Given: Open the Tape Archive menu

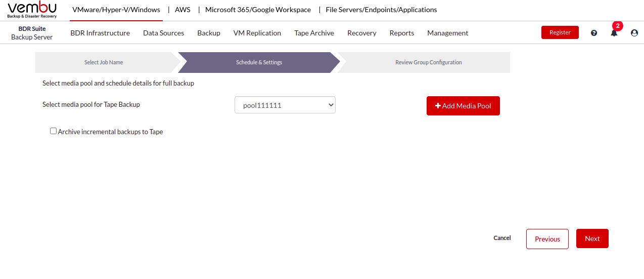Looking at the screenshot, I should point(314,33).
